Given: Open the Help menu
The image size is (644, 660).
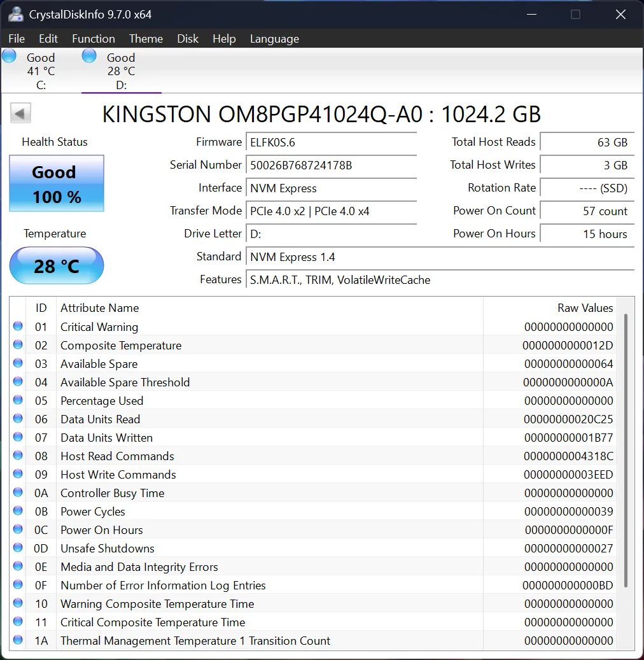Looking at the screenshot, I should (x=224, y=39).
